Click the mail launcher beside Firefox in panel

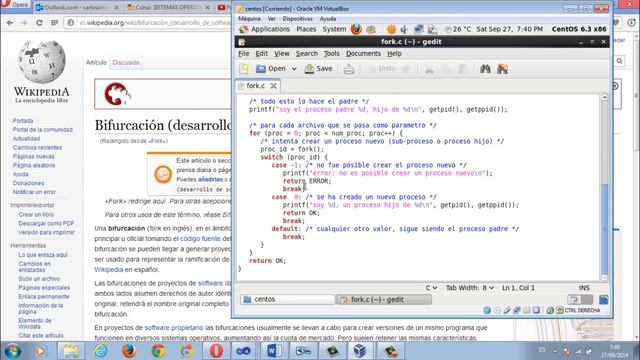tap(371, 29)
